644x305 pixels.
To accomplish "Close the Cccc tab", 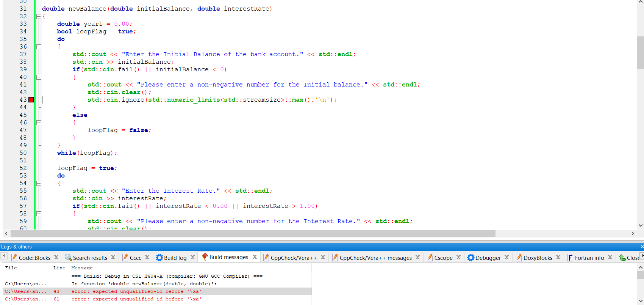I will 147,257.
